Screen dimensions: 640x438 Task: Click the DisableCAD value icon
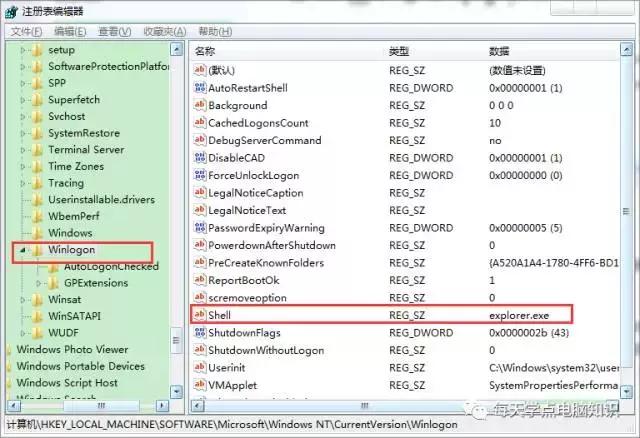199,158
